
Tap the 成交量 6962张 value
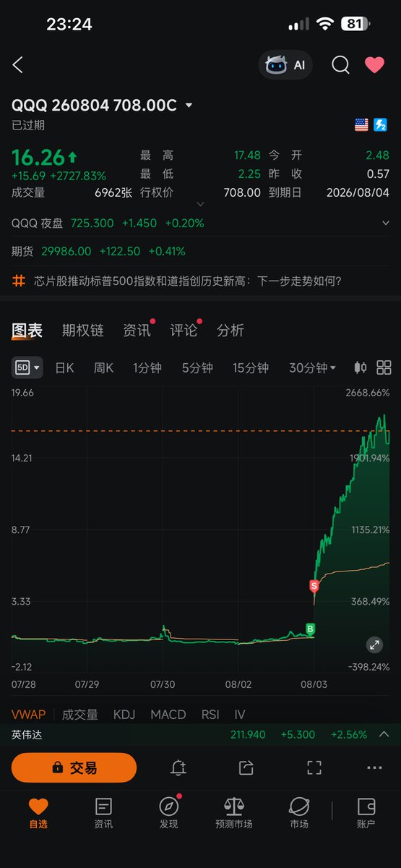coord(113,192)
